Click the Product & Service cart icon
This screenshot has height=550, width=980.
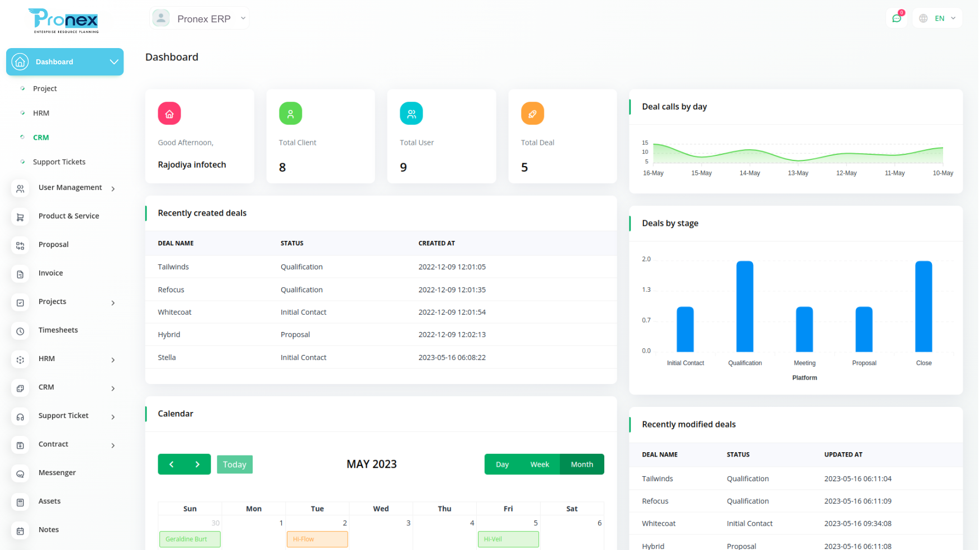(20, 217)
